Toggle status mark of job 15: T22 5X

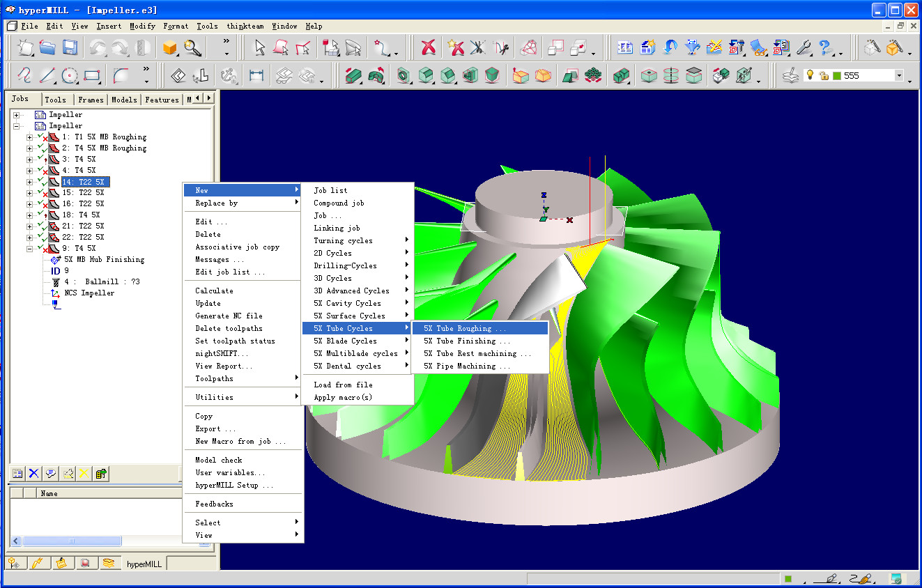tap(42, 193)
